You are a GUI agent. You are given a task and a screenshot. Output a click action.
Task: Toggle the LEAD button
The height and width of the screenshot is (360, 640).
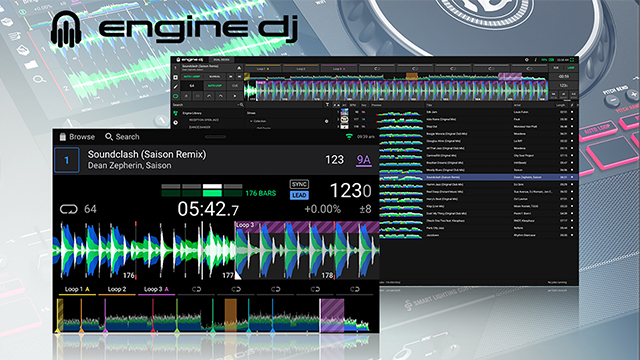(299, 196)
